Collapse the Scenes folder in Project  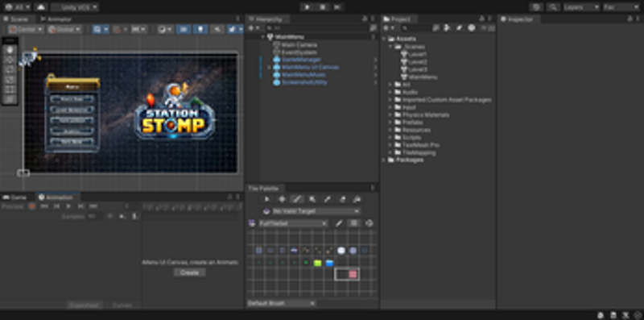pos(390,47)
